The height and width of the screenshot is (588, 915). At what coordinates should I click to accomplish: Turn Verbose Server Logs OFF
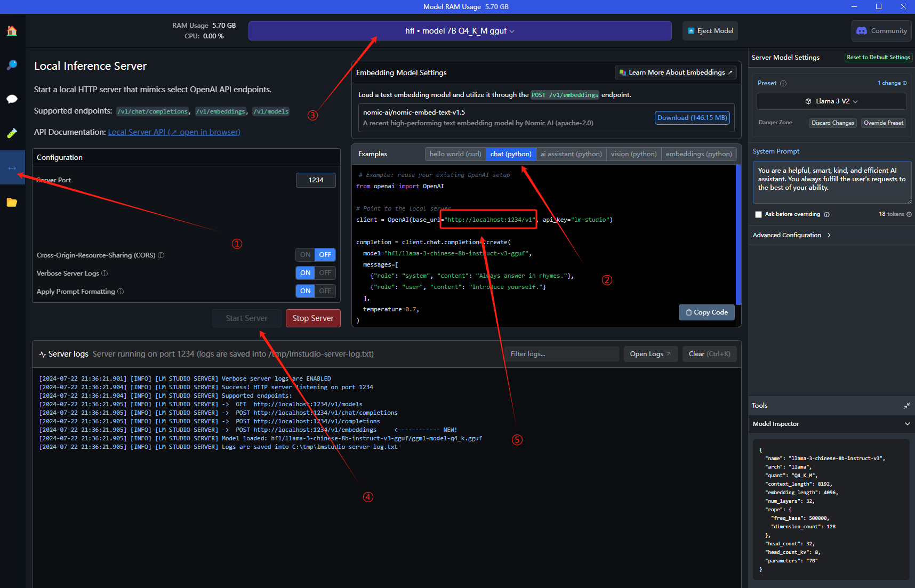click(x=325, y=273)
